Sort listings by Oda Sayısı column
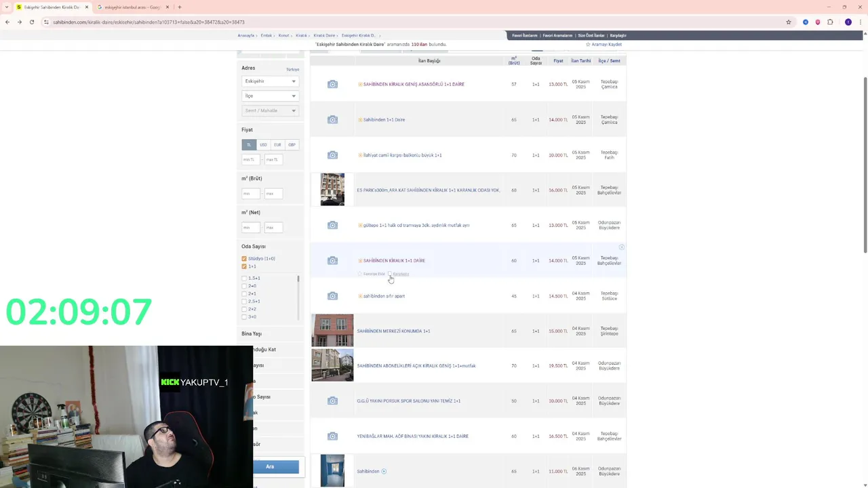The height and width of the screenshot is (488, 868). click(536, 61)
